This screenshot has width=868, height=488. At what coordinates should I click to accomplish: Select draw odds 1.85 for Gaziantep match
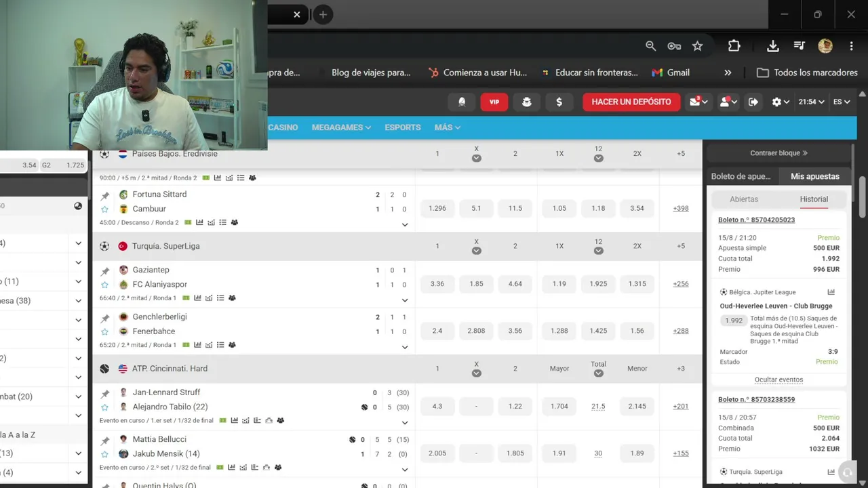(477, 284)
